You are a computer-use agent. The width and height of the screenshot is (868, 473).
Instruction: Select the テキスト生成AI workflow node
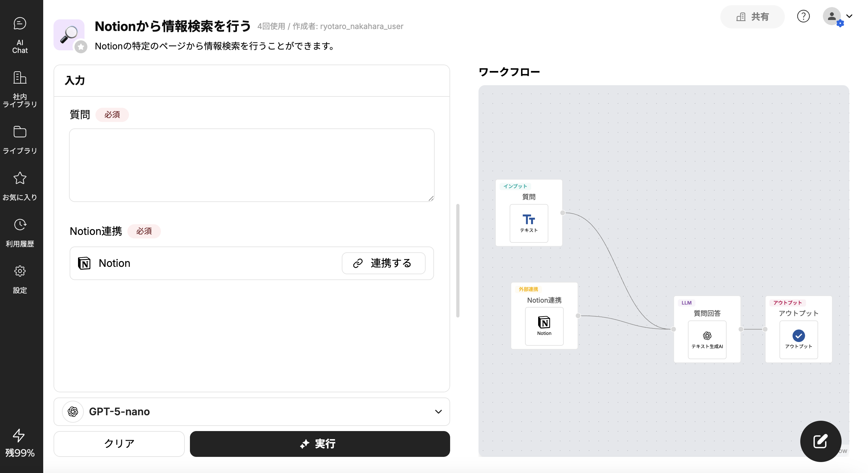[x=707, y=339]
